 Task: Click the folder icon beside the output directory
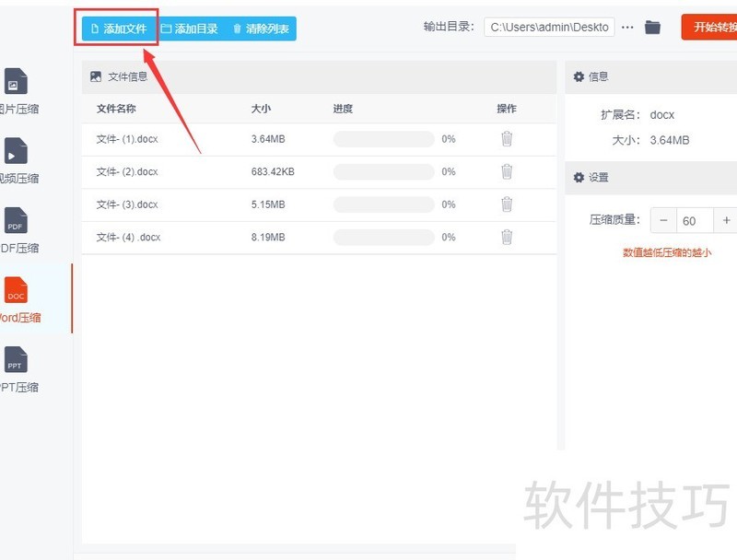[653, 27]
